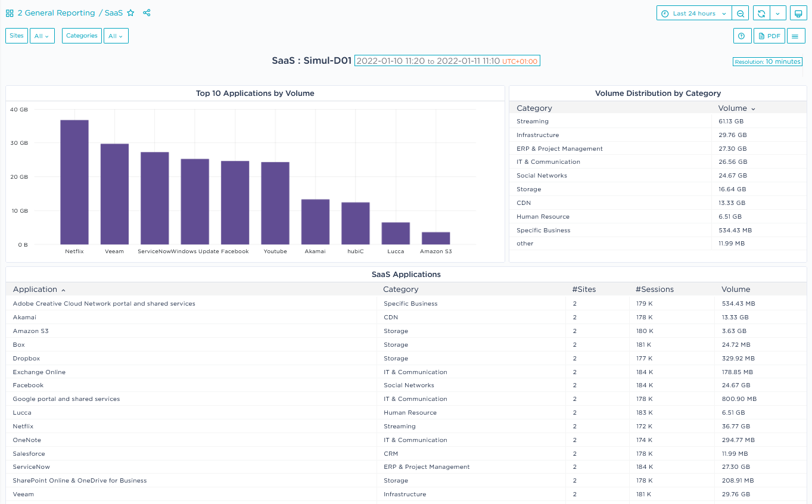The image size is (812, 504).
Task: Switch to kiosk display mode icon
Action: pos(798,14)
